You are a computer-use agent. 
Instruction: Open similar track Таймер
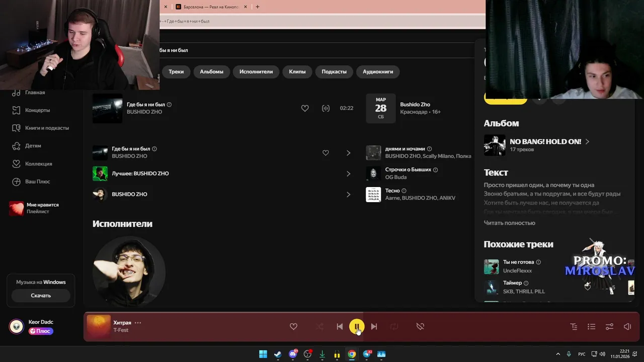pos(512,283)
